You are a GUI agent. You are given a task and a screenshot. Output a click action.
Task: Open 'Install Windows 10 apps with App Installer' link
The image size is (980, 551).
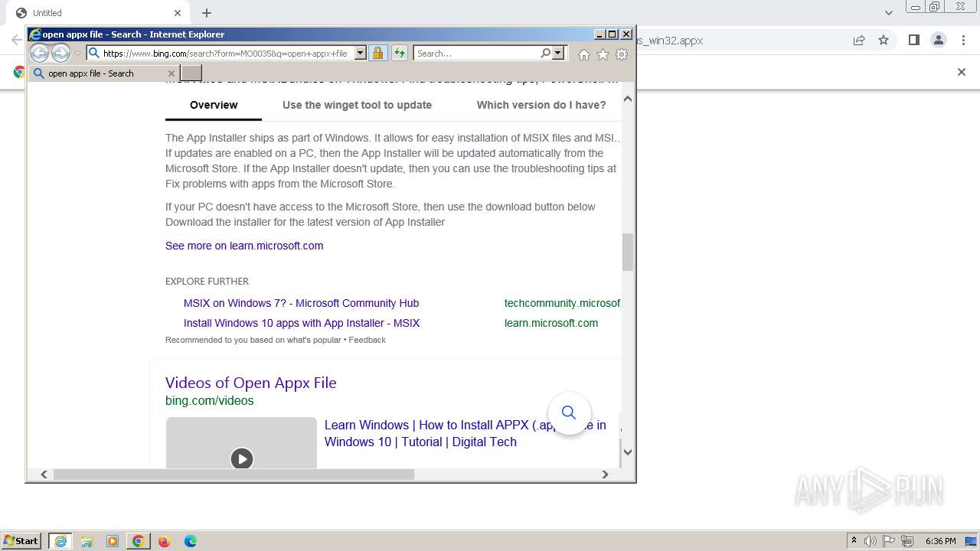tap(302, 323)
